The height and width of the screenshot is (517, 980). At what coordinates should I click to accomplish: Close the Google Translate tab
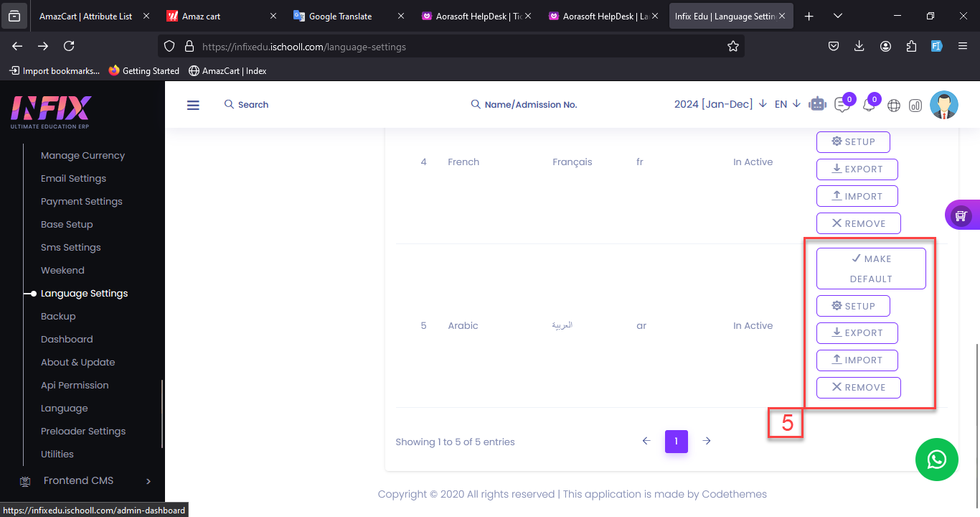[x=400, y=16]
